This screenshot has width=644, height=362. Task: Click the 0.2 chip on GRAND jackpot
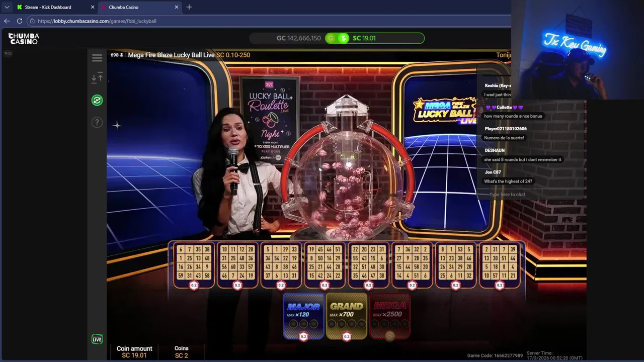click(347, 336)
